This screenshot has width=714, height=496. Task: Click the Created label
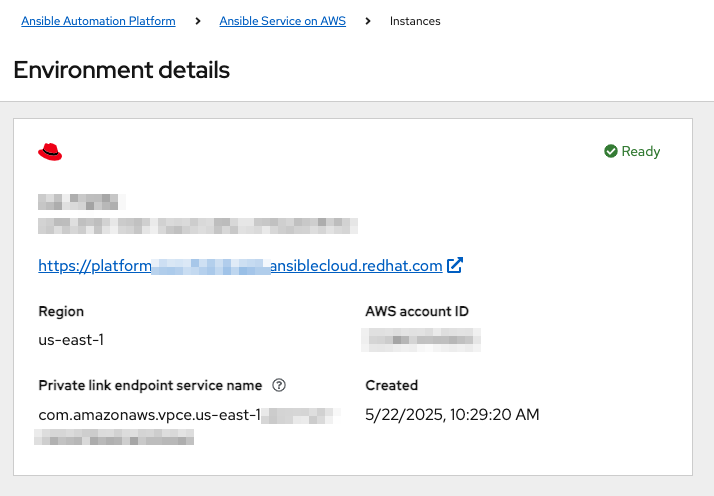pos(392,385)
